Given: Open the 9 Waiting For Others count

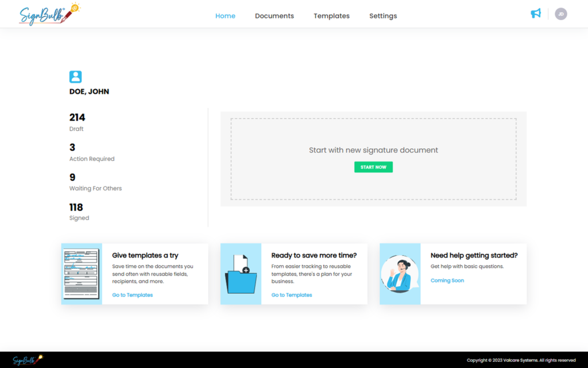Looking at the screenshot, I should [95, 182].
